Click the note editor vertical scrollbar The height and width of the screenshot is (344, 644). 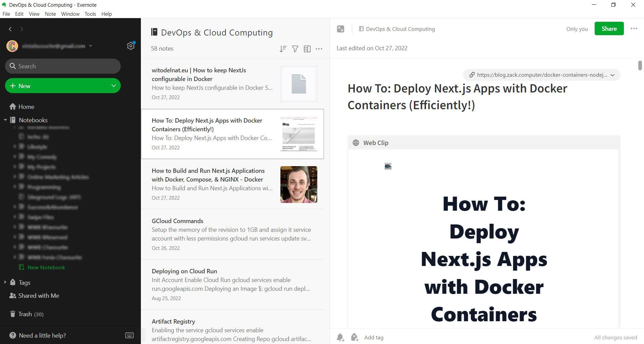pos(640,66)
